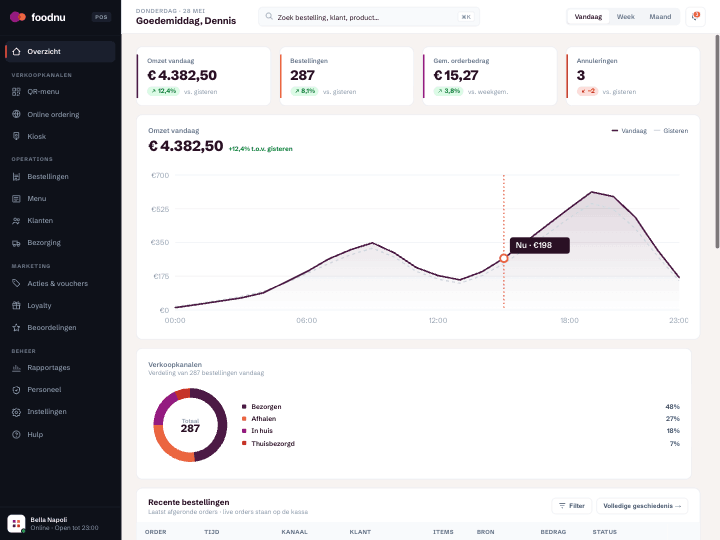
Task: Click the Menu sidebar icon
Action: coord(16,198)
